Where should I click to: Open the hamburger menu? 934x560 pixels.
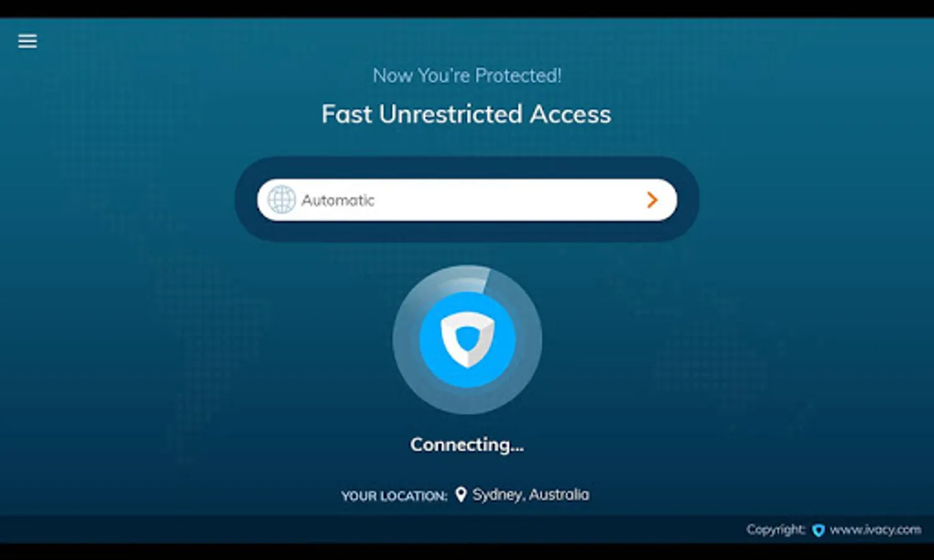point(27,41)
